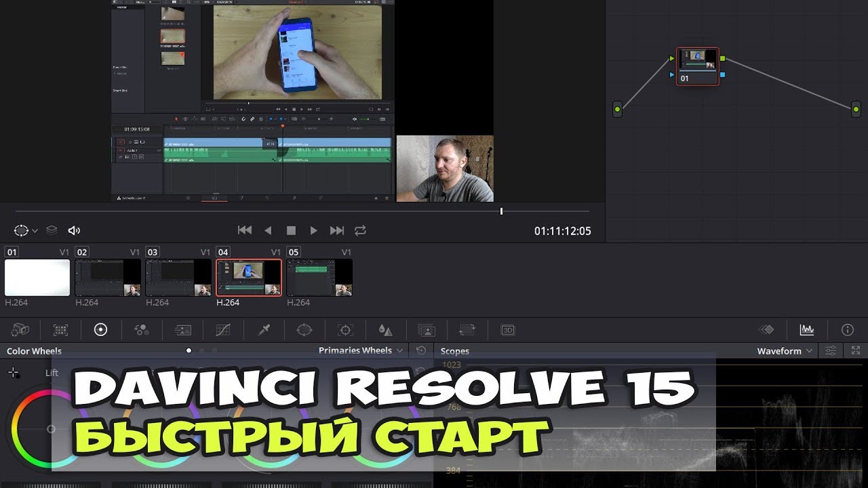
Task: Select the highlighted clip 04 thumbnail
Action: [249, 278]
